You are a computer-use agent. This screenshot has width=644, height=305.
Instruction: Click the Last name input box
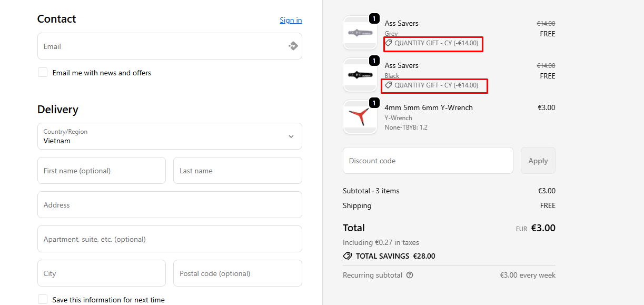[237, 171]
